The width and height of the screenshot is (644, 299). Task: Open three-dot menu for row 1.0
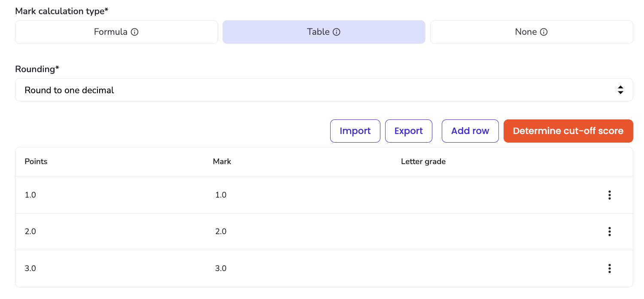[x=609, y=195]
